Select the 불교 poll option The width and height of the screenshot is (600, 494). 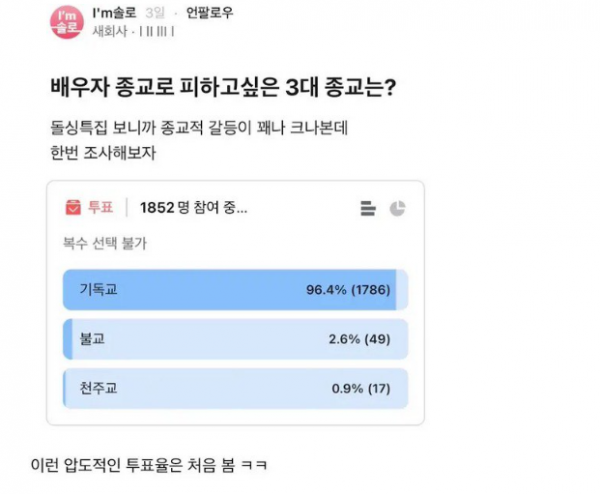(235, 339)
